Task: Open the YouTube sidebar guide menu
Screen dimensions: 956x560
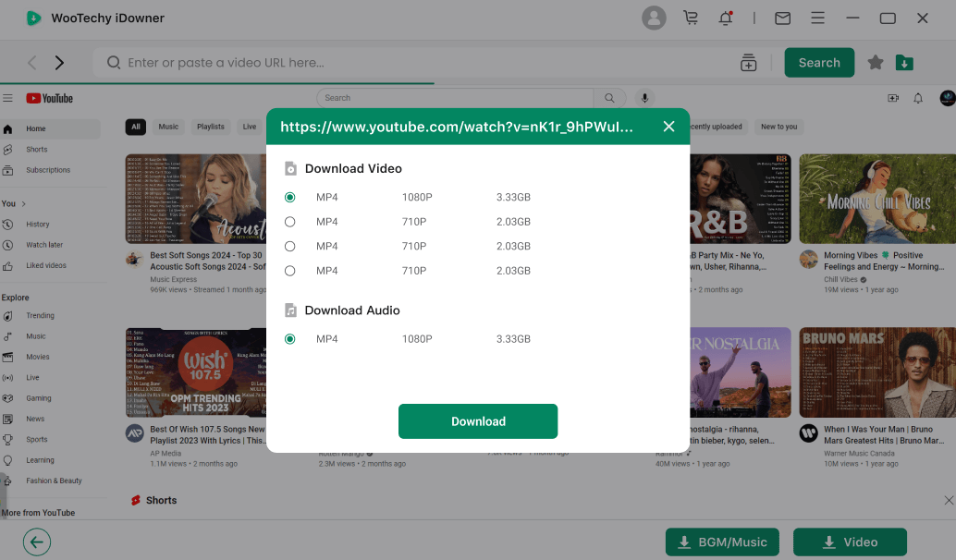Action: point(7,98)
